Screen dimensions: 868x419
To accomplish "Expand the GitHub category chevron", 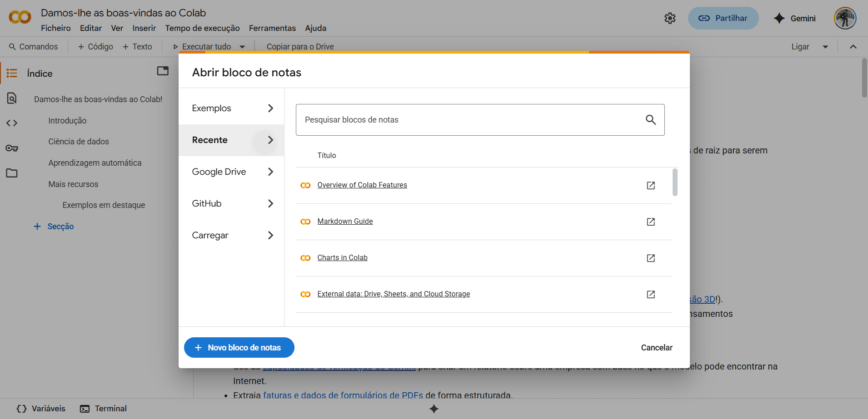I will point(270,203).
